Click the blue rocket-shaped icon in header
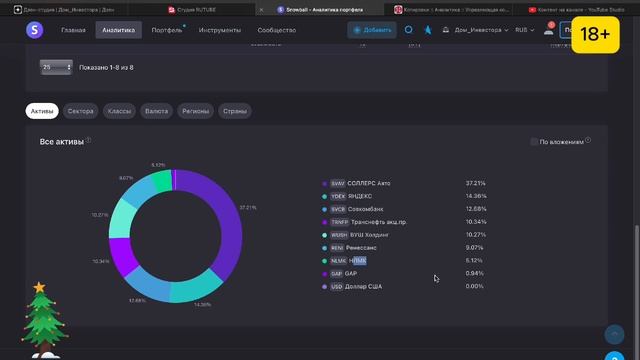This screenshot has height=360, width=640. click(428, 30)
